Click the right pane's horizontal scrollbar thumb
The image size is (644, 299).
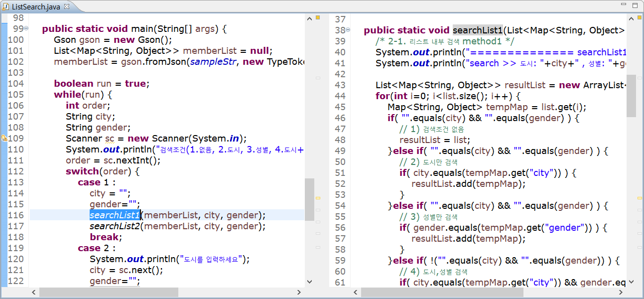(442, 293)
